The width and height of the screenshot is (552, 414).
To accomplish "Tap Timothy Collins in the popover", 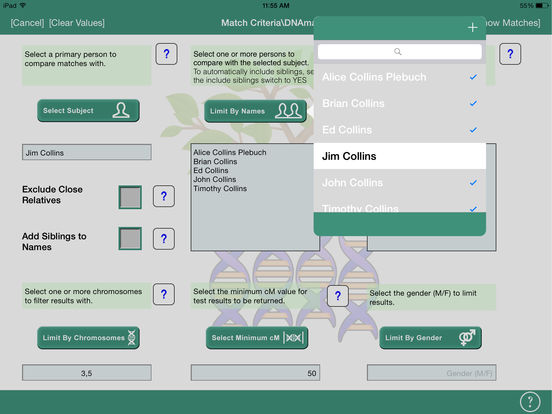I will pyautogui.click(x=400, y=205).
